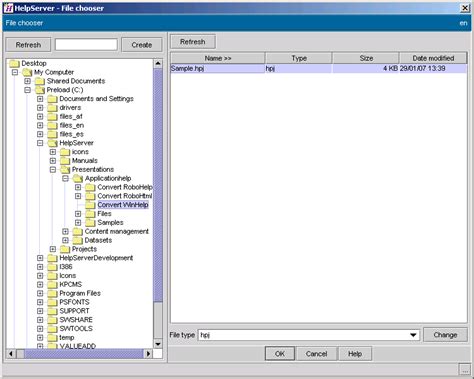Sort by Date modified column header

tap(433, 58)
